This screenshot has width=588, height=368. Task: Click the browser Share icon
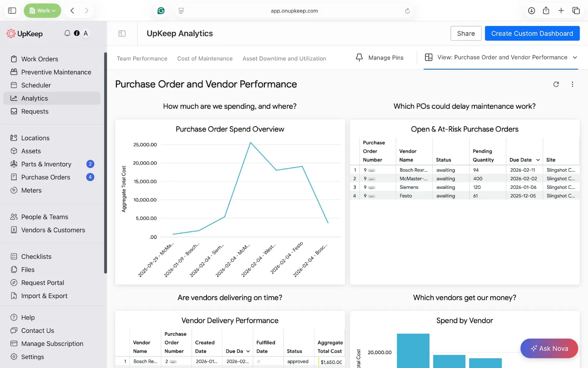(546, 11)
